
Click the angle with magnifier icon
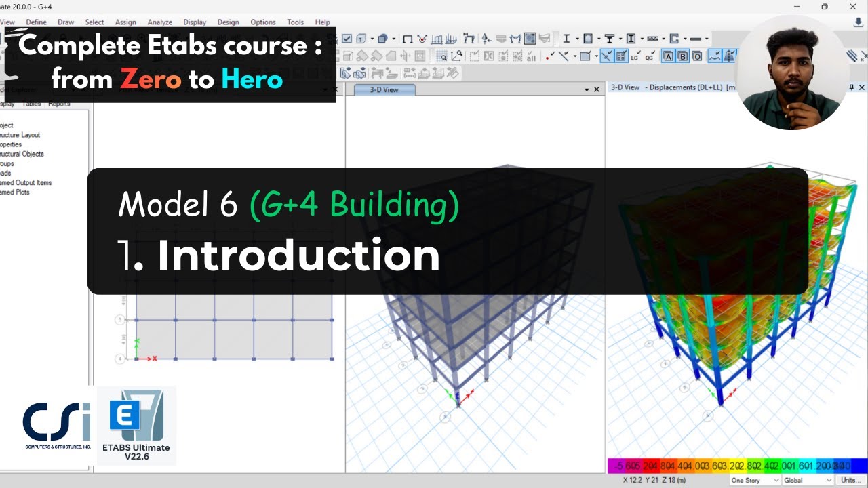click(456, 56)
